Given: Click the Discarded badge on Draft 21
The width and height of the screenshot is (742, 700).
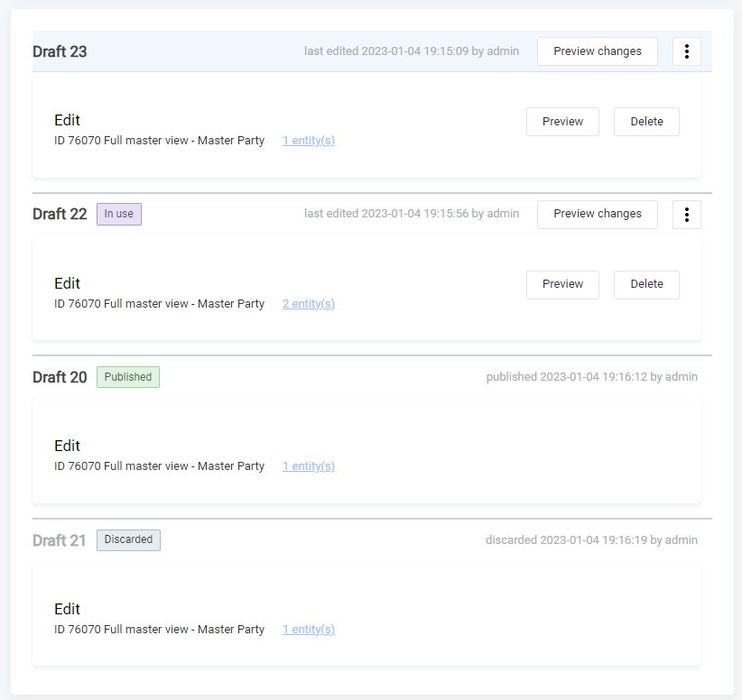Looking at the screenshot, I should coord(128,539).
